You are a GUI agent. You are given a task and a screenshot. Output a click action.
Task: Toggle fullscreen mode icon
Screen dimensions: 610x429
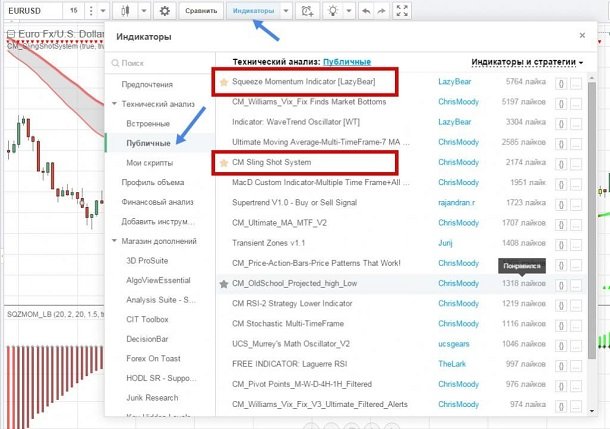402,11
